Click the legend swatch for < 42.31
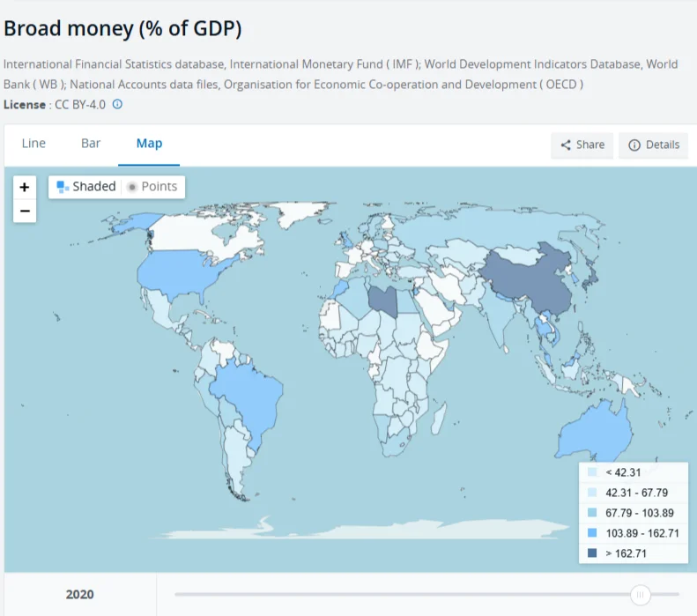Screen dimensions: 697x616 click(x=592, y=472)
